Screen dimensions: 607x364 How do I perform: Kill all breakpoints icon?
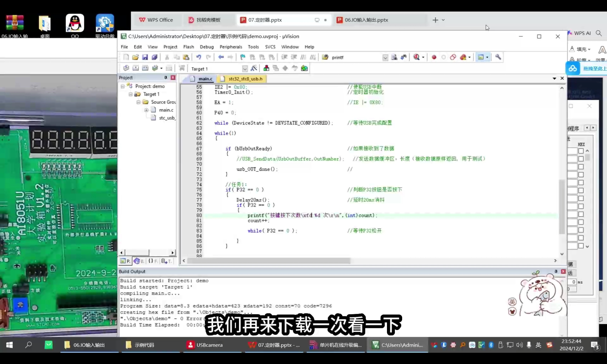click(x=463, y=57)
